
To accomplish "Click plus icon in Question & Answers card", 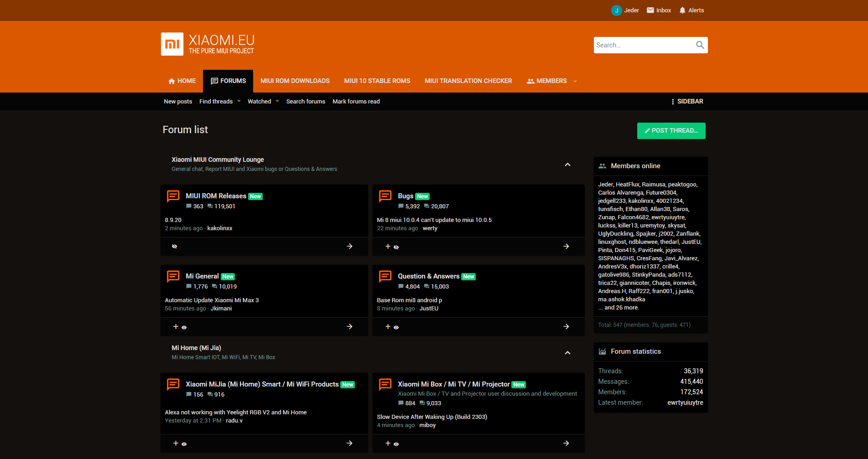I will pyautogui.click(x=388, y=326).
